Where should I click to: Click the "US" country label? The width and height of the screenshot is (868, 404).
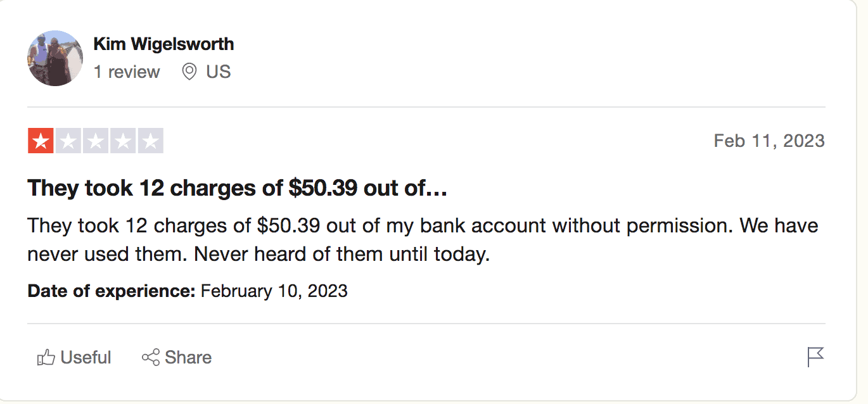(x=219, y=72)
